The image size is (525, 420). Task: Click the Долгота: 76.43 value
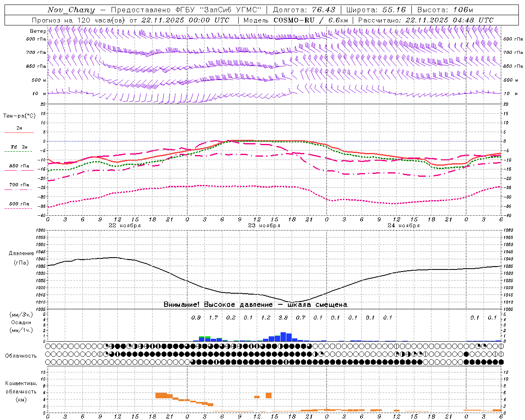[x=304, y=10]
